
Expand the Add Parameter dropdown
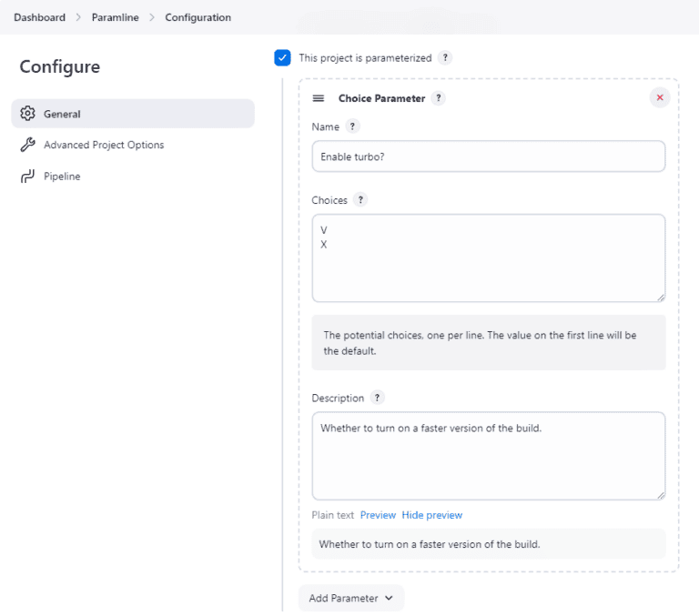click(350, 598)
